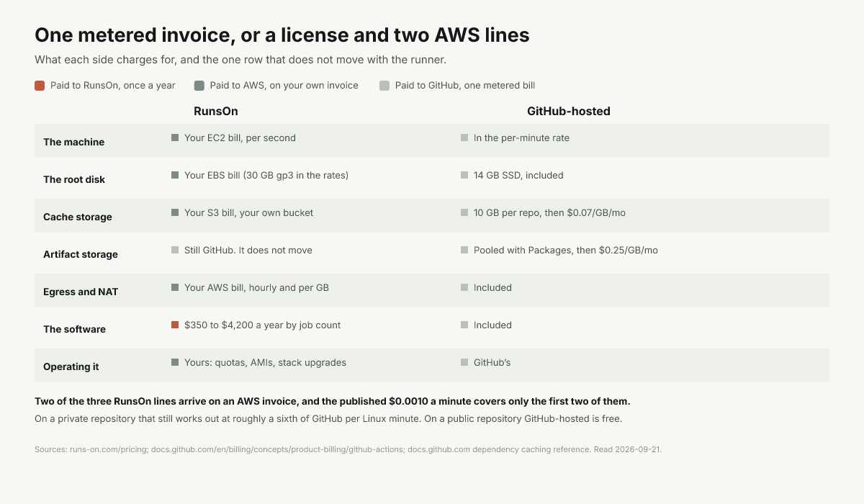
Task: Click the marker before "10 GB per repo"
Action: [x=464, y=212]
